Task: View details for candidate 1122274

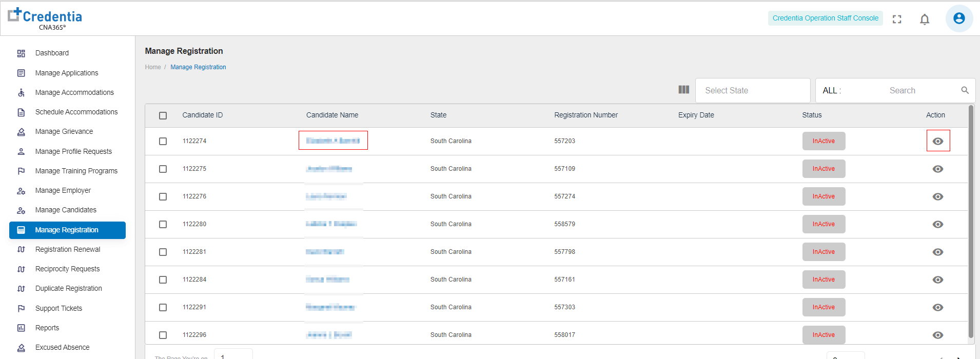Action: 938,141
